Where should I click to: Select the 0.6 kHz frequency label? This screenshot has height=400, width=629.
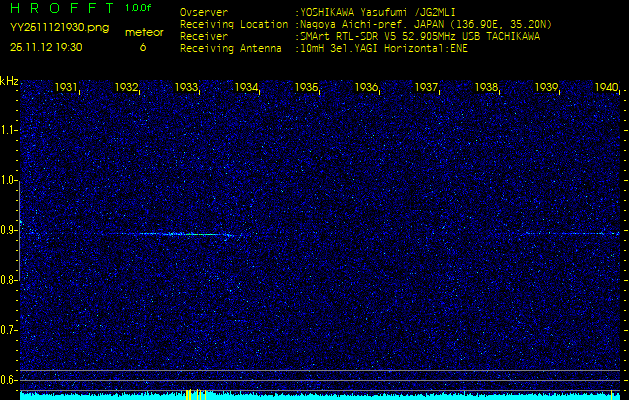point(9,380)
